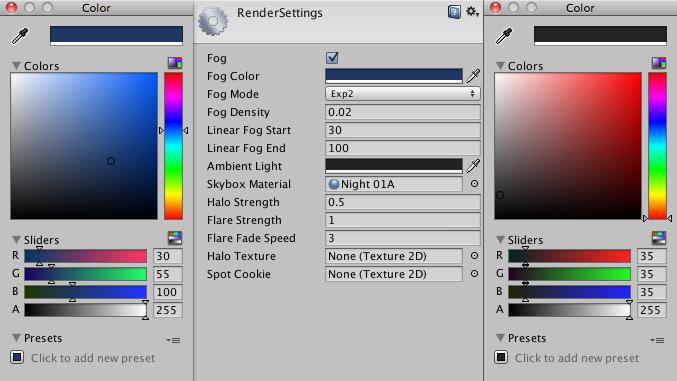This screenshot has width=677, height=381.
Task: Click the eyedropper beside Ambient Light
Action: click(x=473, y=166)
